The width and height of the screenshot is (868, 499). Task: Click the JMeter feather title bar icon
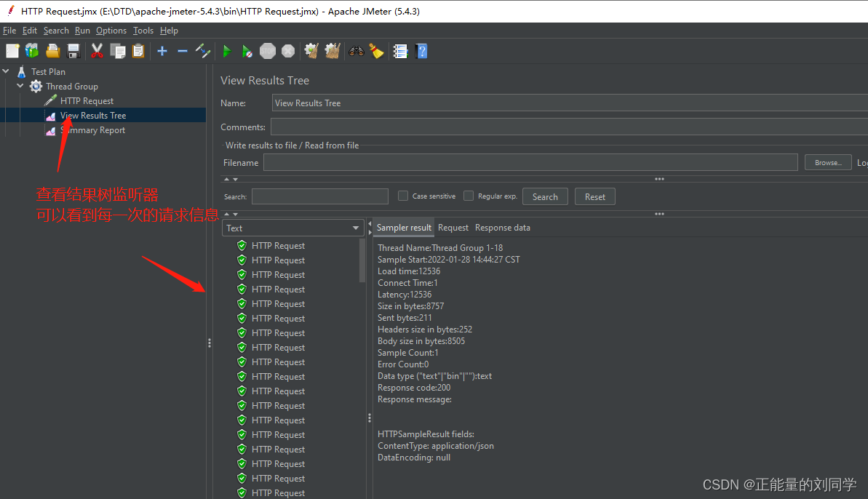click(x=10, y=11)
